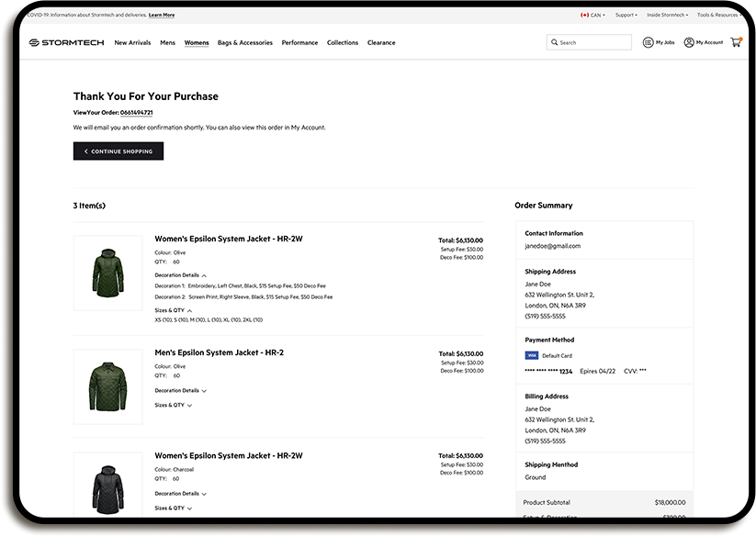Select the Clearance menu item

pos(380,42)
